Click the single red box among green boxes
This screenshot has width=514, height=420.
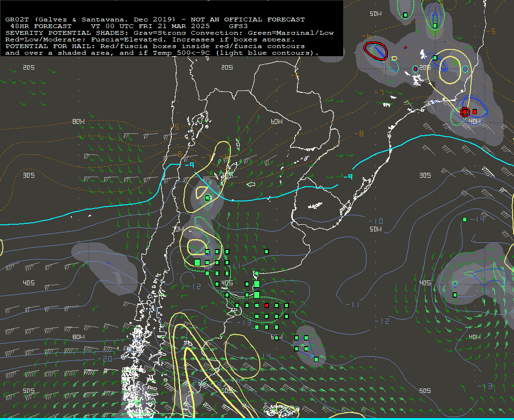click(267, 306)
